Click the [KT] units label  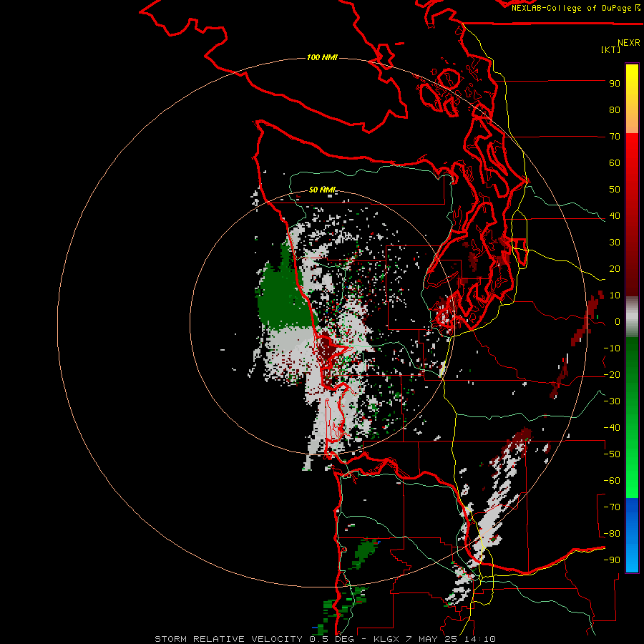coord(611,49)
